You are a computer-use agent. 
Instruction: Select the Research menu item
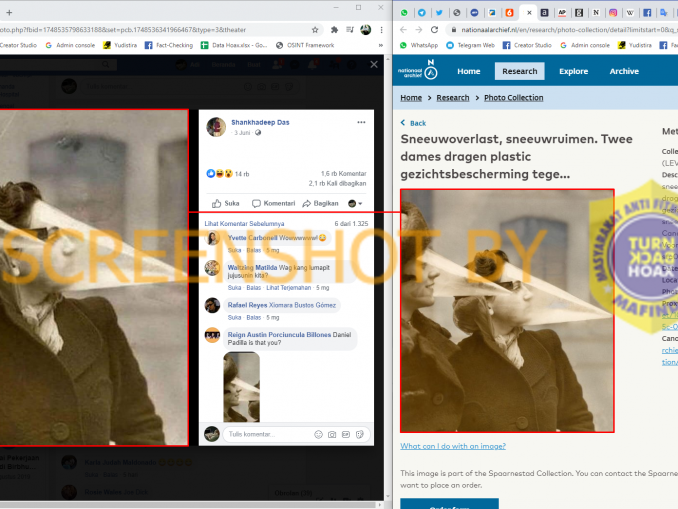click(519, 71)
